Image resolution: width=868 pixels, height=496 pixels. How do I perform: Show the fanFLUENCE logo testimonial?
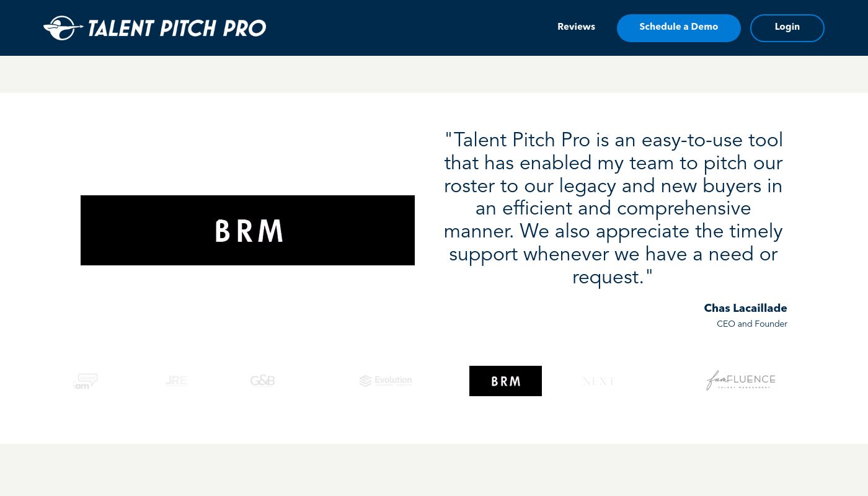pyautogui.click(x=741, y=379)
